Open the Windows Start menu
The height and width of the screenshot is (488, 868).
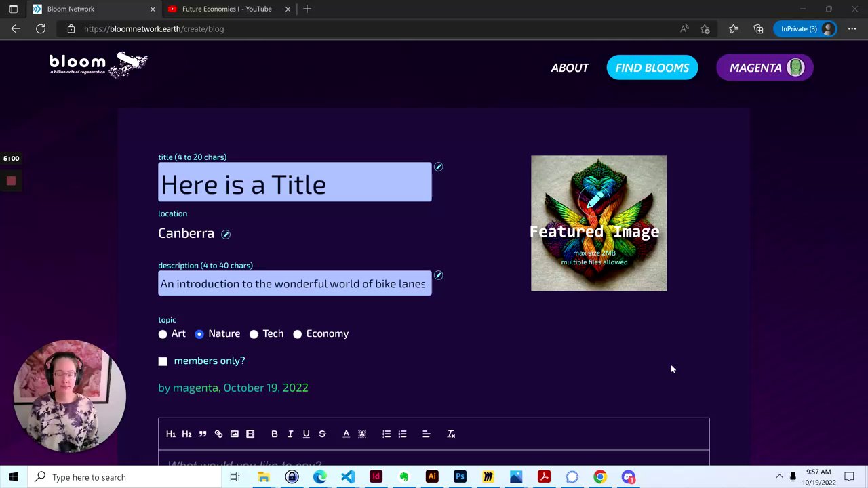(14, 477)
